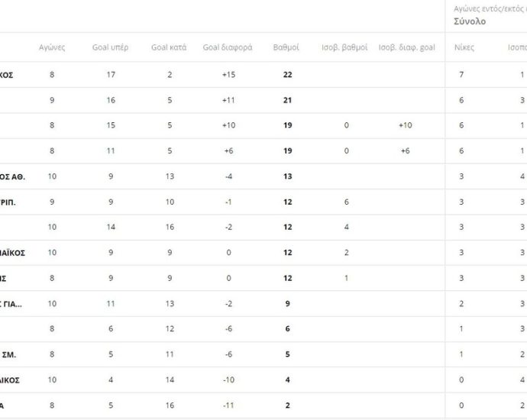Sort by the Goal υπέρ column header
This screenshot has width=527, height=420.
point(111,47)
